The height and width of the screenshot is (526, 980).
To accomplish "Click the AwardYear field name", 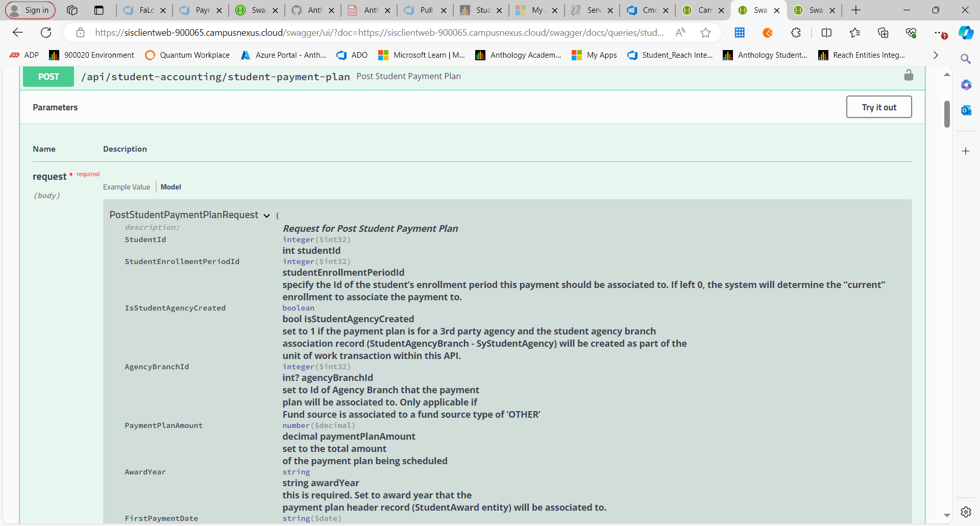I will click(x=145, y=472).
